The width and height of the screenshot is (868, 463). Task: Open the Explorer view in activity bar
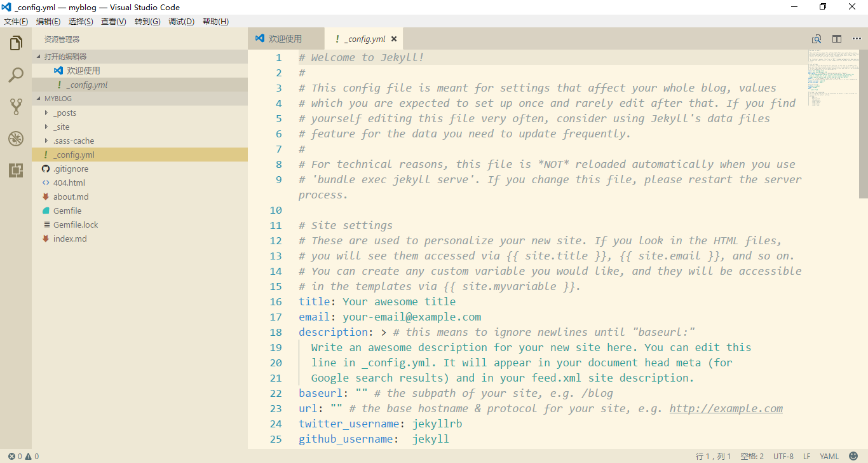tap(16, 43)
